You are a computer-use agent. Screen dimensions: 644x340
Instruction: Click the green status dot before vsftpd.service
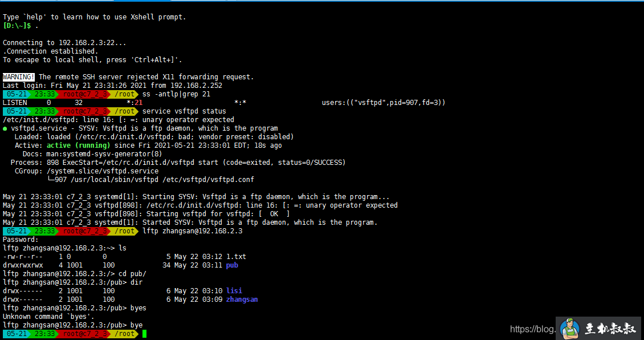coord(5,129)
